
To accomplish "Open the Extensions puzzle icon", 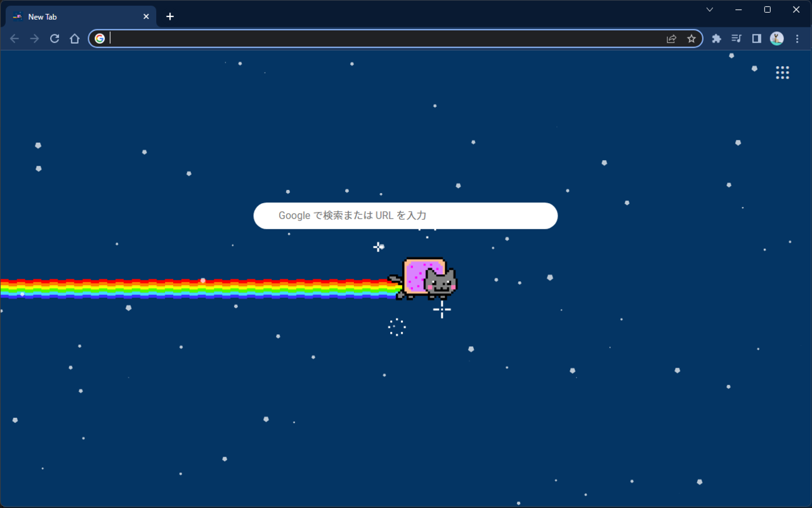I will coord(716,39).
